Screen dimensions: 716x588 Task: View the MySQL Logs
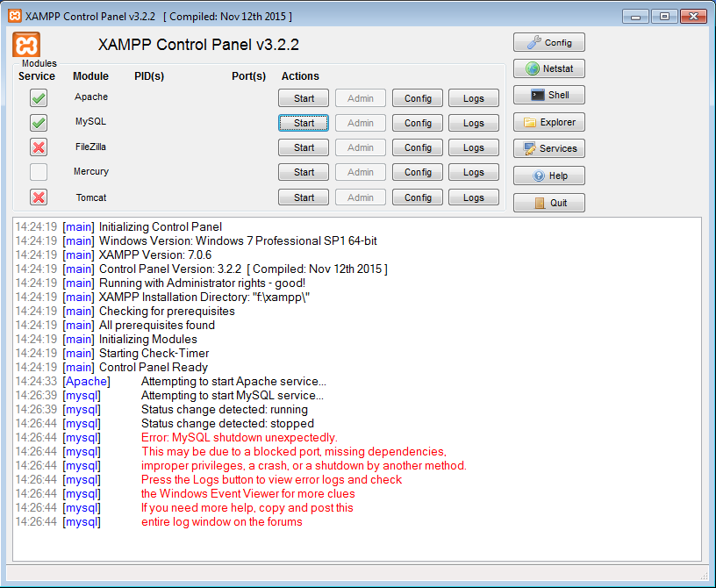point(474,123)
